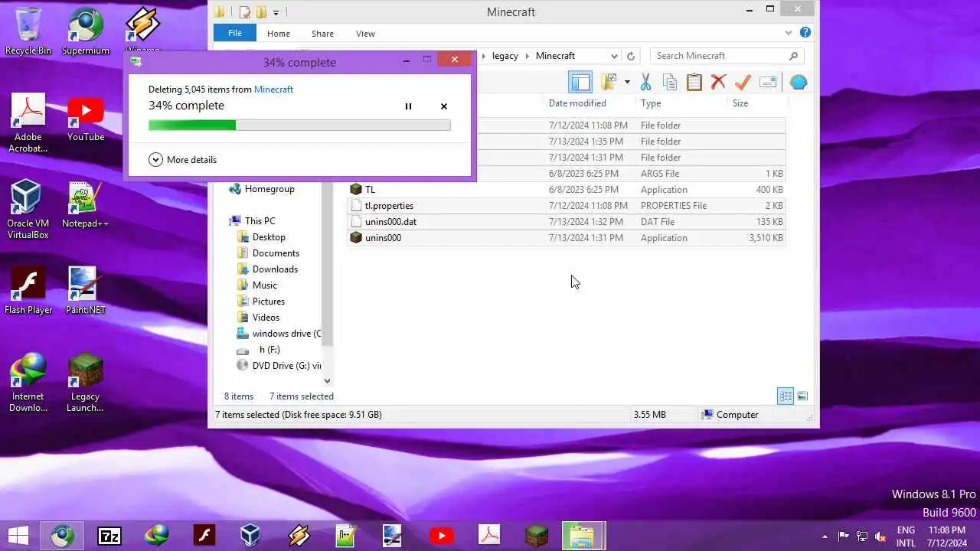Open DVD Drive (G:) in navigation pane
The height and width of the screenshot is (551, 980).
pyautogui.click(x=279, y=366)
